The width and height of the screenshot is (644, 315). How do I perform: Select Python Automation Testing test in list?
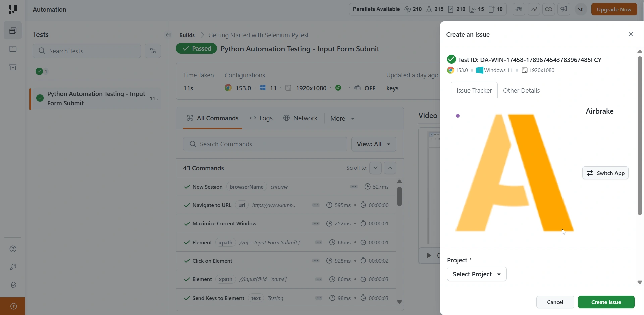[x=96, y=98]
